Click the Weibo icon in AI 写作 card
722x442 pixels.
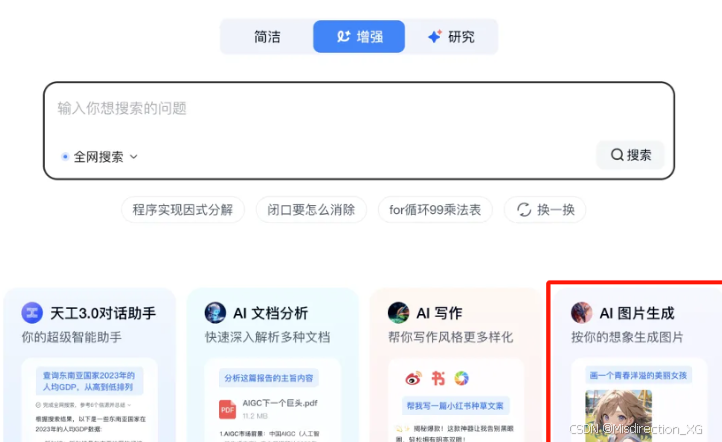point(413,378)
